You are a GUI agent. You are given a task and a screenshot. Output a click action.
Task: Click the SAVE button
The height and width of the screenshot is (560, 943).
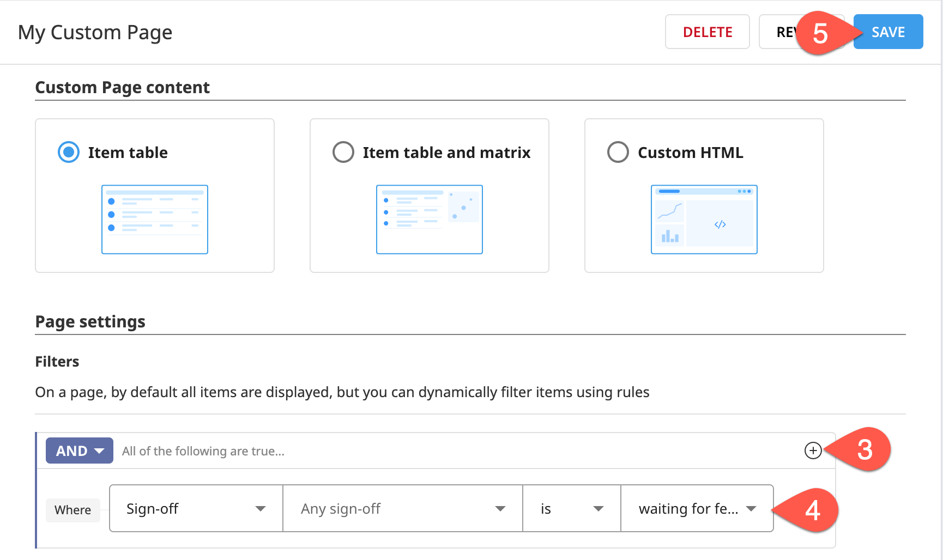(x=887, y=32)
